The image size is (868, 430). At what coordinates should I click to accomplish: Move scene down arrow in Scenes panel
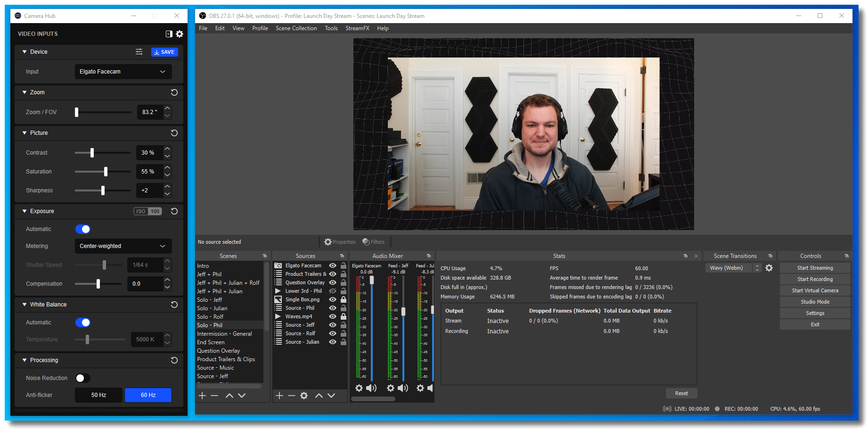point(242,396)
